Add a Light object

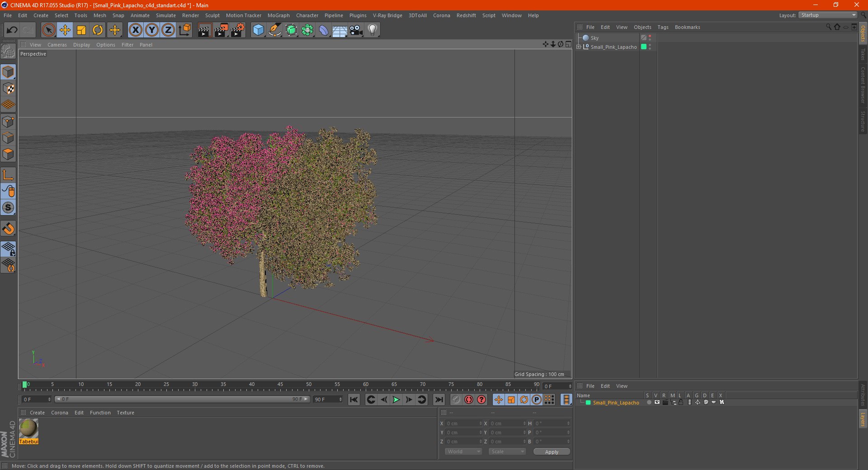(x=373, y=30)
